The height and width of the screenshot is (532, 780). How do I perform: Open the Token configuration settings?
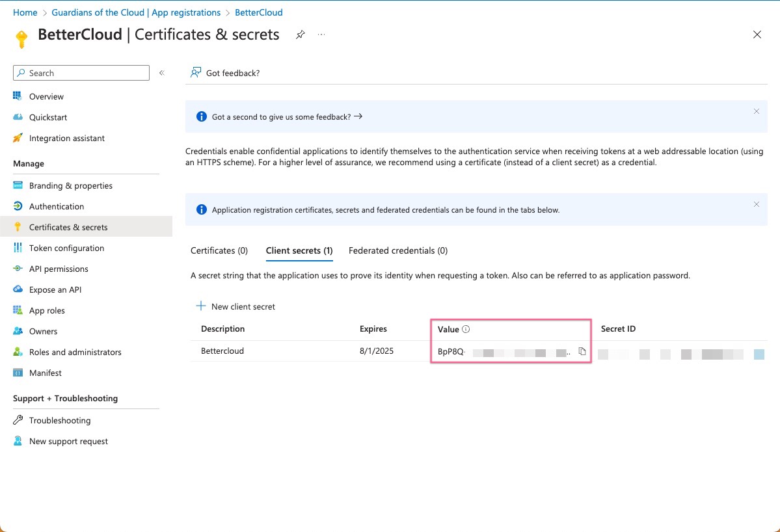click(x=67, y=248)
